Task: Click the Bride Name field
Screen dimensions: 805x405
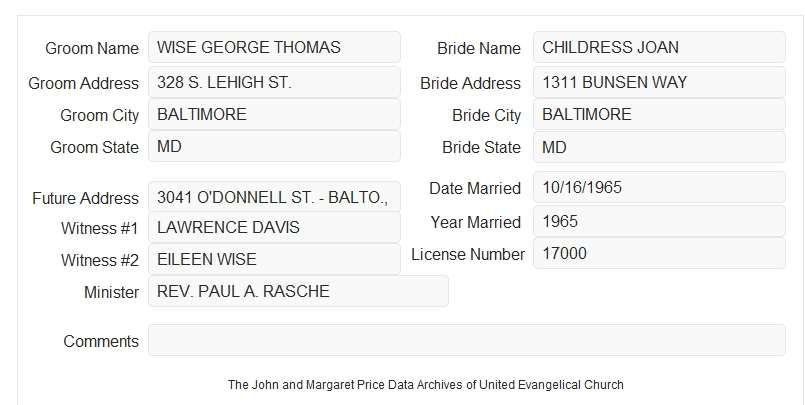Action: [659, 47]
